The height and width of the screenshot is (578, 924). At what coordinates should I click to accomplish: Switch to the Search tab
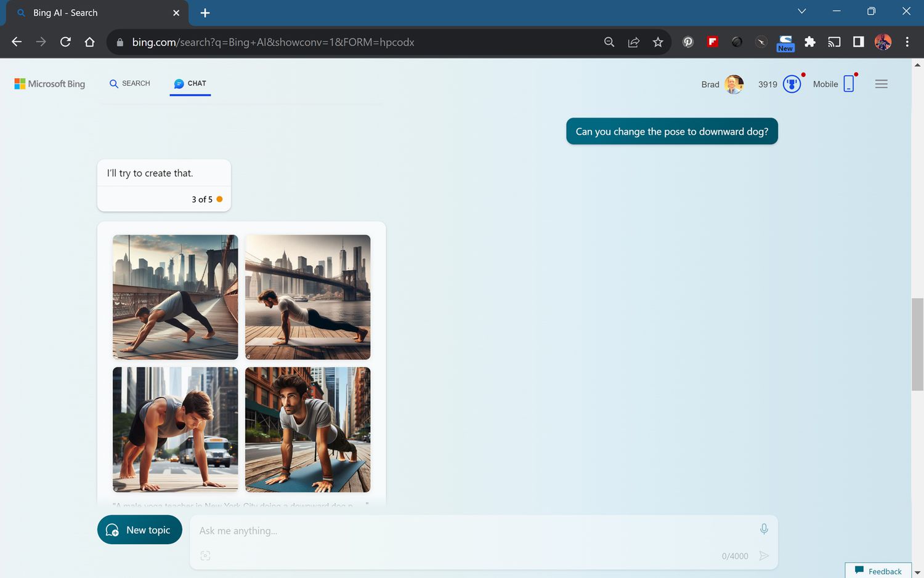pos(130,84)
